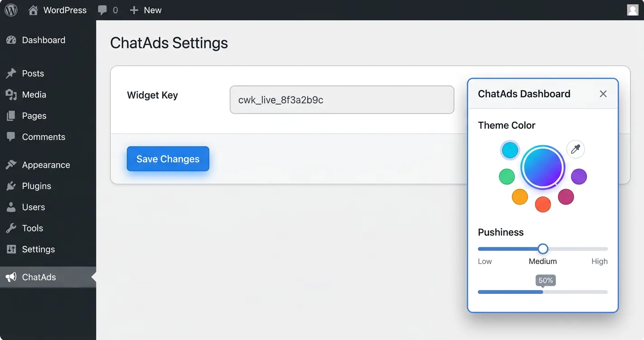Click the 50% tooltip badge

coord(545,280)
